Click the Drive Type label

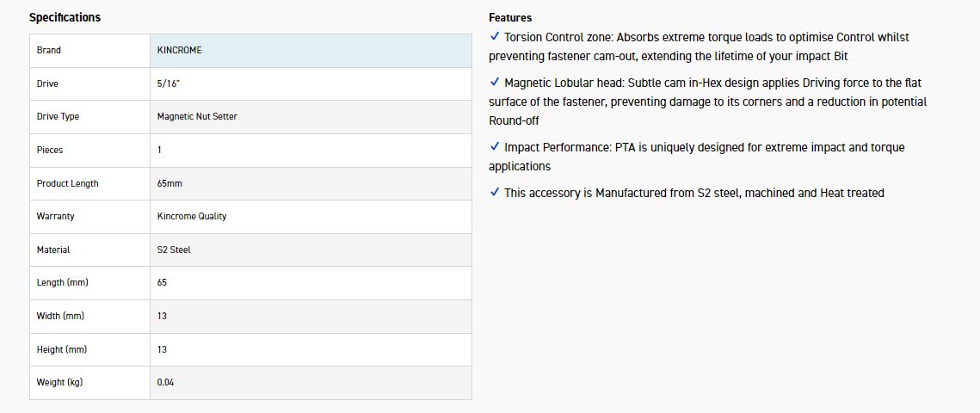(58, 116)
